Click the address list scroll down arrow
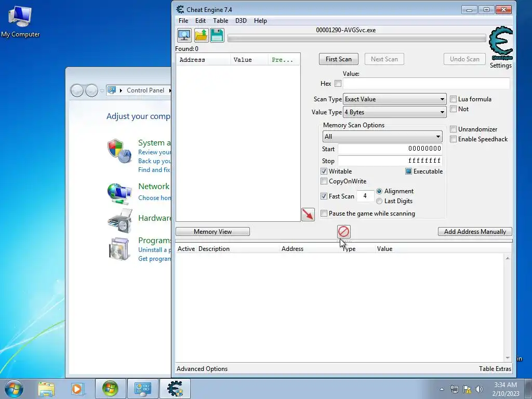The height and width of the screenshot is (399, 532). click(x=508, y=358)
